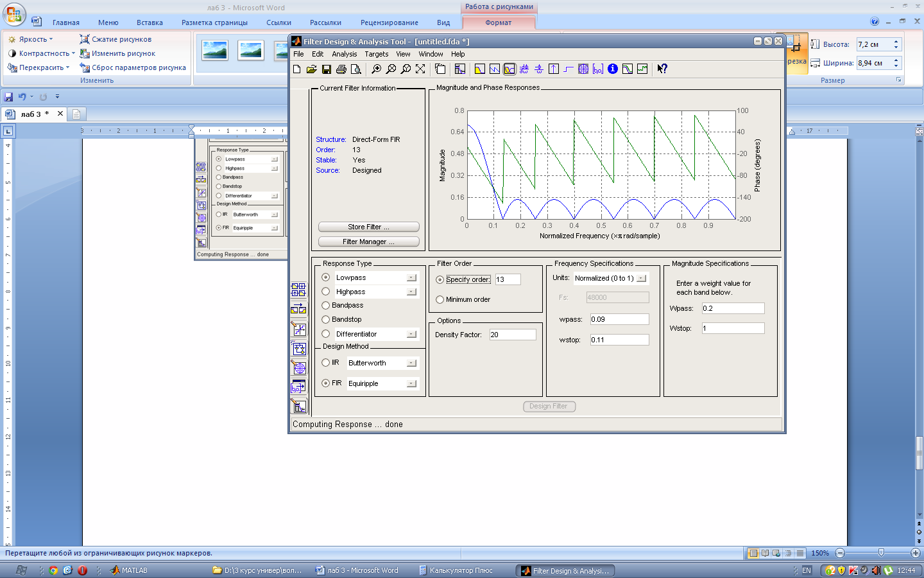Click Сжатие рисунков in Word ribbon
This screenshot has height=578, width=924.
pos(116,39)
